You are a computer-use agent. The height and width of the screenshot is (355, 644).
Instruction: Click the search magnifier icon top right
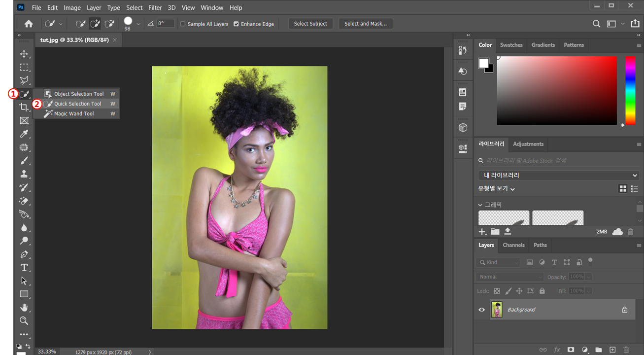[596, 24]
